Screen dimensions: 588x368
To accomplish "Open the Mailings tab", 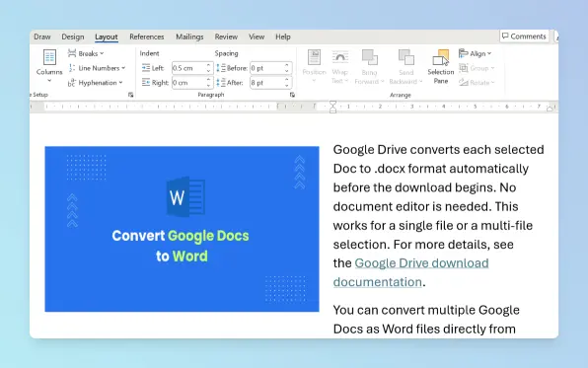I will point(189,37).
